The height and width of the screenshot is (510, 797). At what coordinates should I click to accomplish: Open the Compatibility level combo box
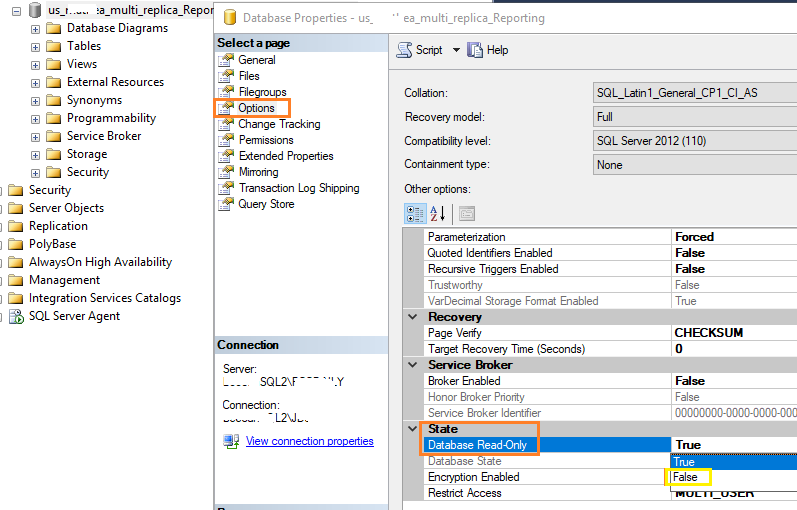click(x=695, y=141)
